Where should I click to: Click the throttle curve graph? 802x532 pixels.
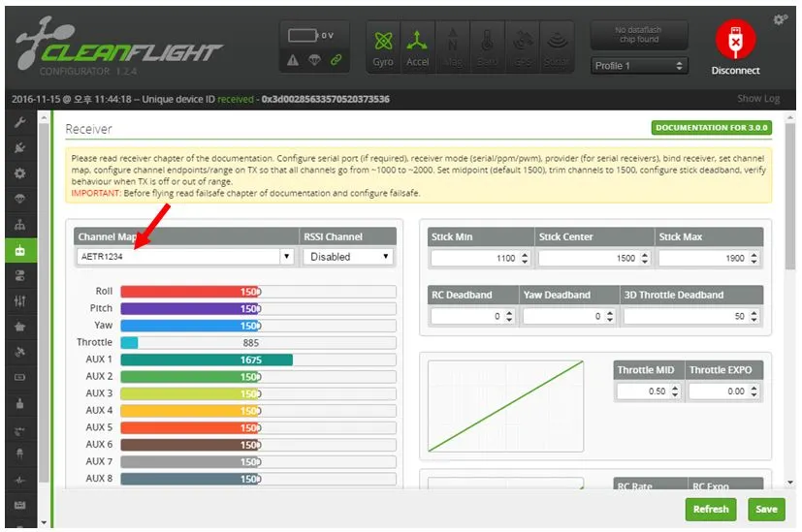click(x=505, y=406)
